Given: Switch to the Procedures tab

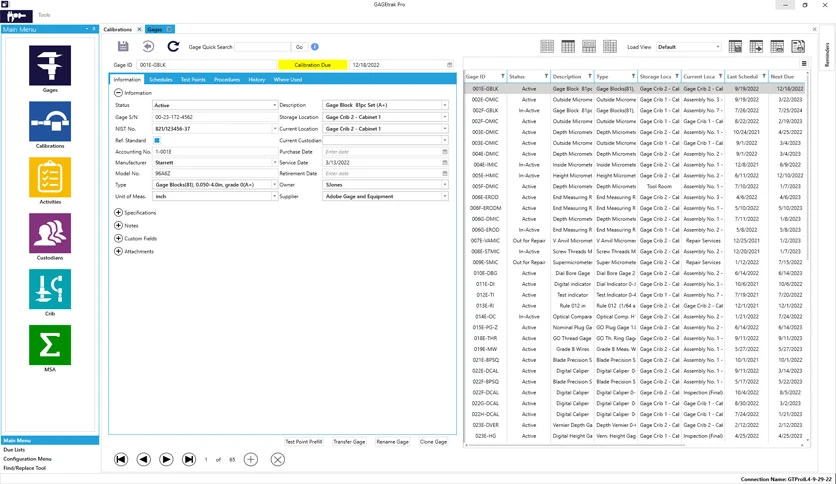Looking at the screenshot, I should click(x=227, y=79).
